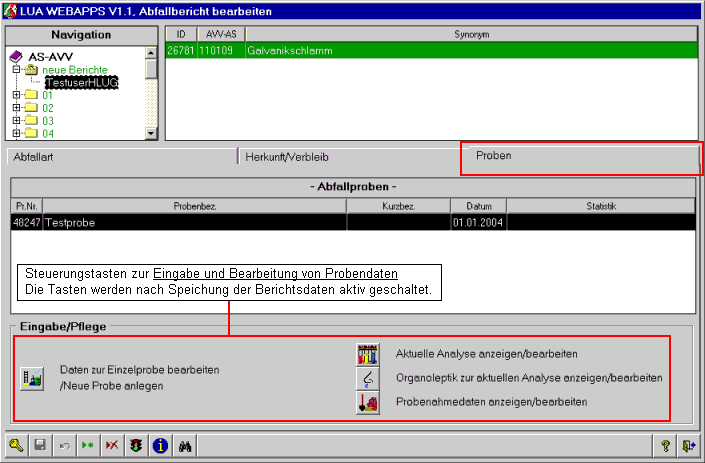Click the key icon in bottom toolbar
The height and width of the screenshot is (463, 705).
pos(17,447)
